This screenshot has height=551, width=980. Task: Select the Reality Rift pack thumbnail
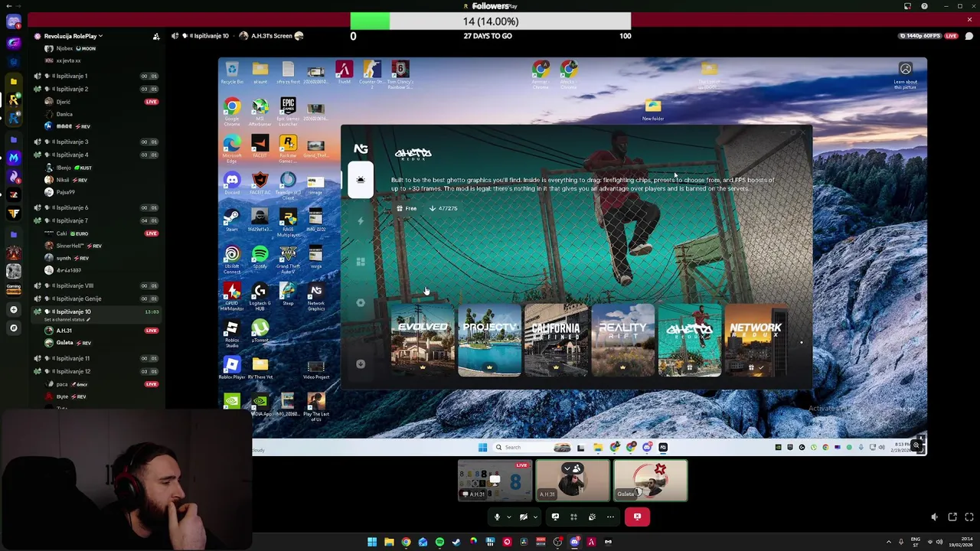(622, 340)
